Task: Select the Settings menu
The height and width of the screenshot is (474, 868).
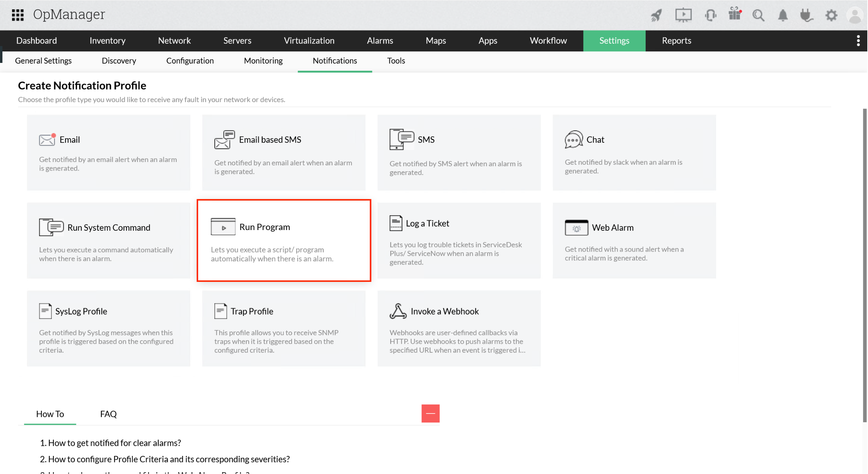Action: click(614, 41)
